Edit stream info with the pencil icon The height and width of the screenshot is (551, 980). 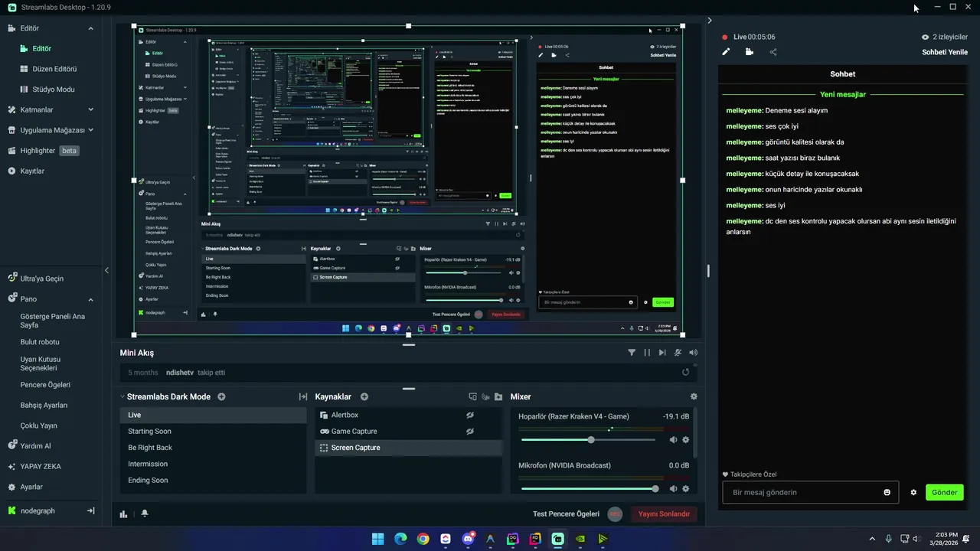point(726,52)
